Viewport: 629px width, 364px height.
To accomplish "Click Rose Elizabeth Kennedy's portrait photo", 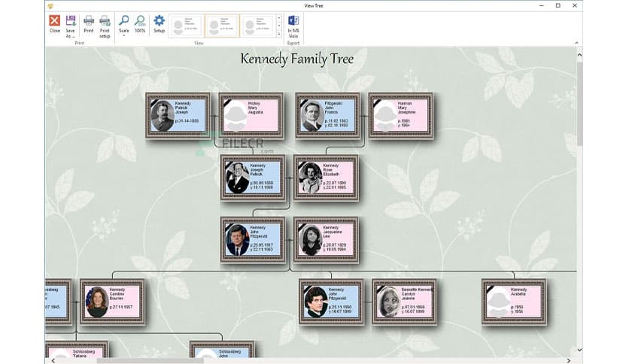I will tap(311, 178).
